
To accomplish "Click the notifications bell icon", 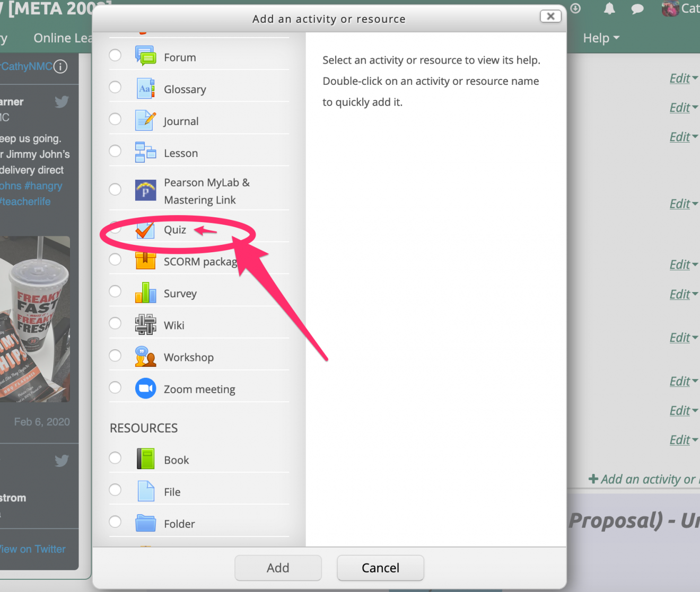I will click(x=608, y=8).
